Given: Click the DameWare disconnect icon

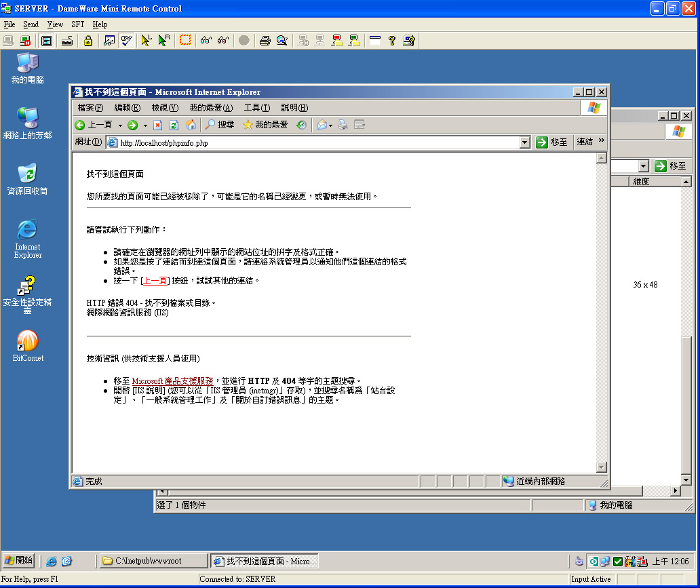Looking at the screenshot, I should tap(26, 41).
